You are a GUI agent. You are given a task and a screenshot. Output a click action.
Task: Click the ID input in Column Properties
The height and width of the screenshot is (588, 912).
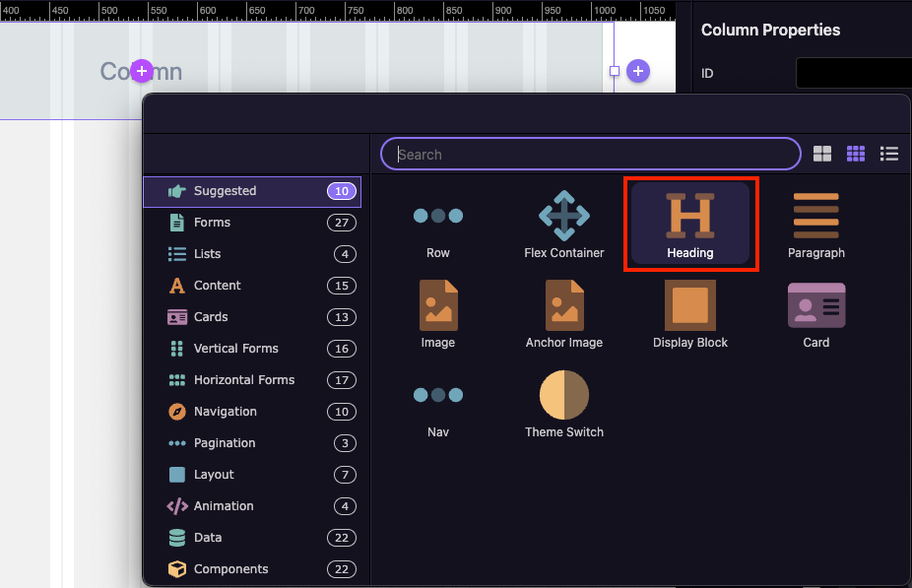853,73
